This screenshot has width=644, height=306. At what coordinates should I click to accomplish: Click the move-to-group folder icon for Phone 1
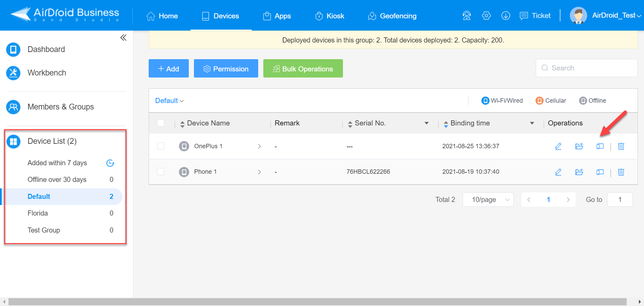pos(579,172)
